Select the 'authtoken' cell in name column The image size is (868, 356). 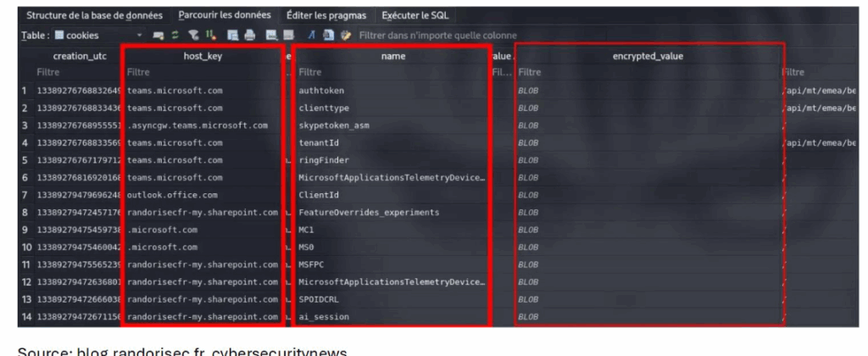(x=321, y=91)
